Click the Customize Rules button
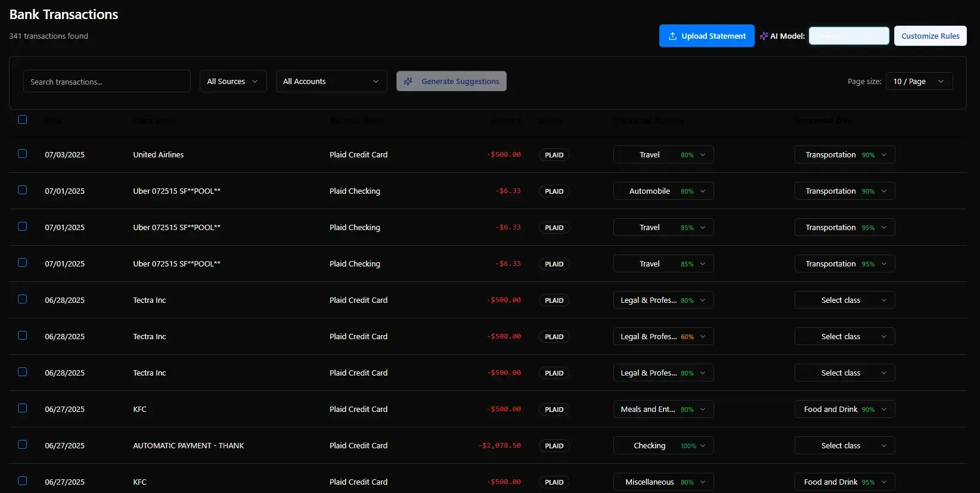The width and height of the screenshot is (980, 493). tap(930, 36)
